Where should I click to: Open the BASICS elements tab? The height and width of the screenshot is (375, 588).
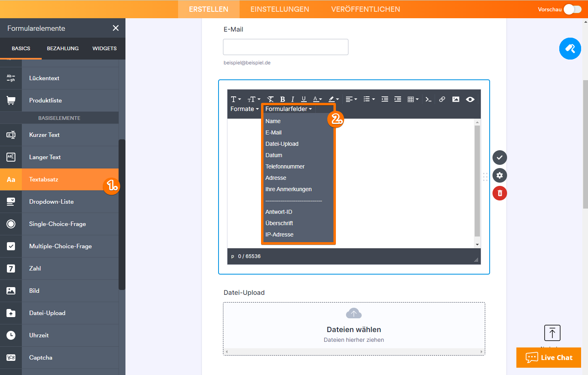[x=21, y=48]
